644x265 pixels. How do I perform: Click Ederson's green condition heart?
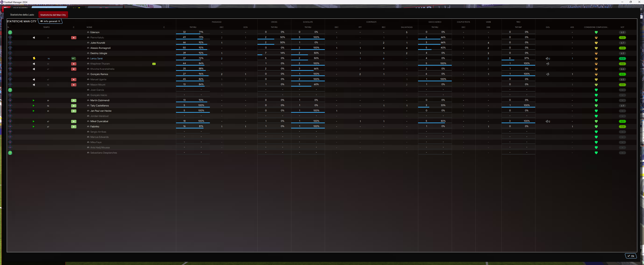point(596,33)
